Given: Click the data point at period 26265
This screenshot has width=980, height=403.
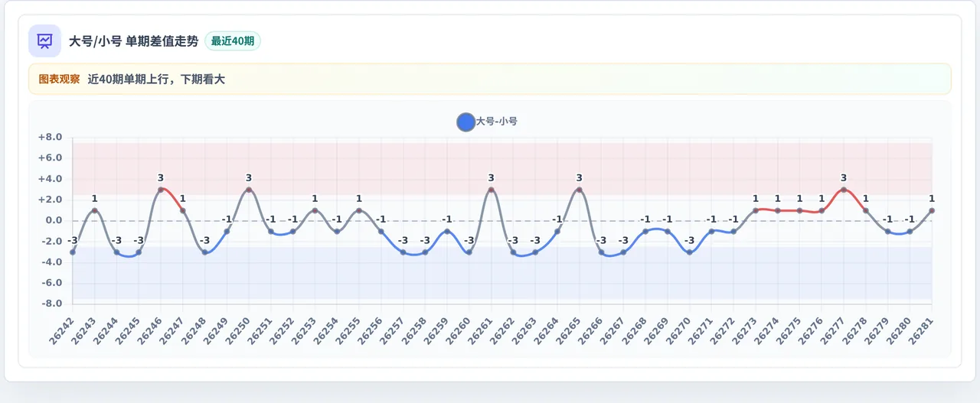Looking at the screenshot, I should 579,190.
